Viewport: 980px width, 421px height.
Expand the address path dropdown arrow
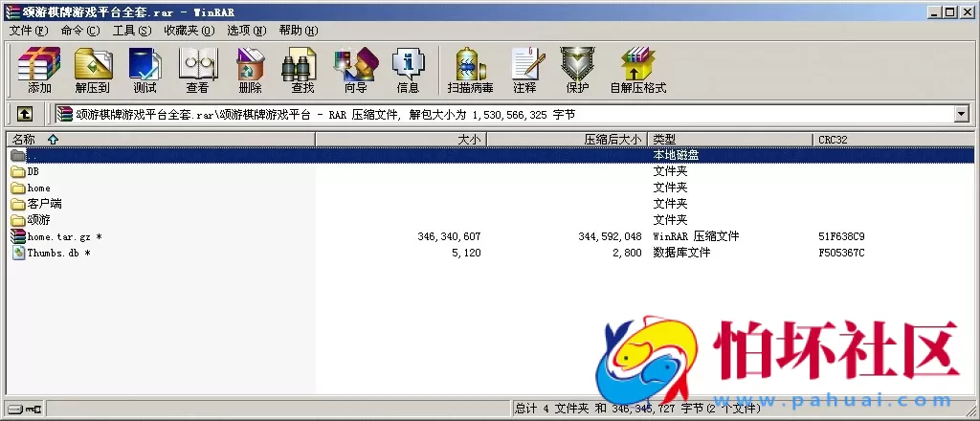pos(961,114)
